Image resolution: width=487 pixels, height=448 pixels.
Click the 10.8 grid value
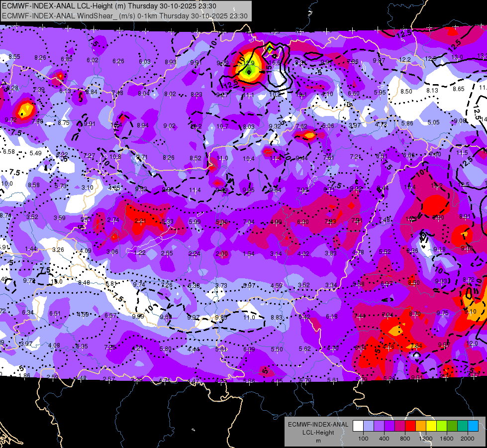coord(115,157)
